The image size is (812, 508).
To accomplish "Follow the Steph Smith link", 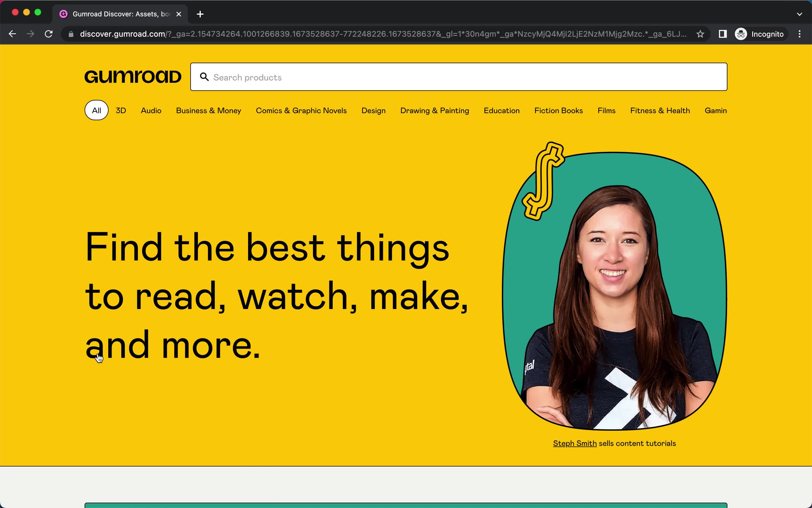I will tap(575, 443).
